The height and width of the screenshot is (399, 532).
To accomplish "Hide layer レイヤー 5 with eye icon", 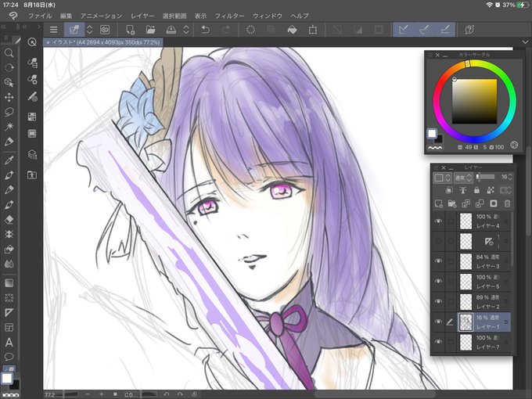I will pyautogui.click(x=438, y=282).
